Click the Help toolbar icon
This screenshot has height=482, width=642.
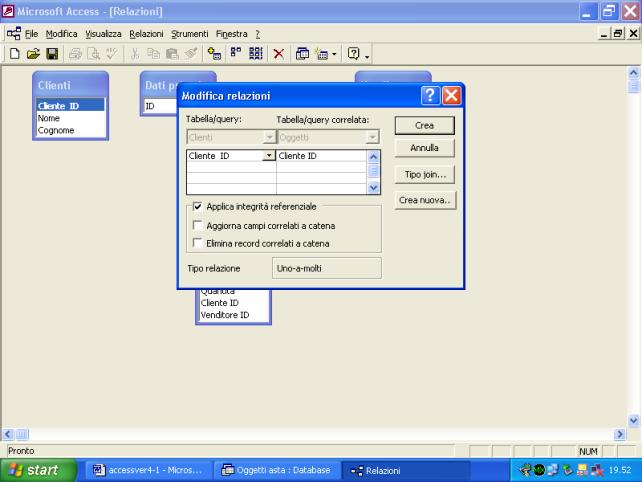click(353, 54)
